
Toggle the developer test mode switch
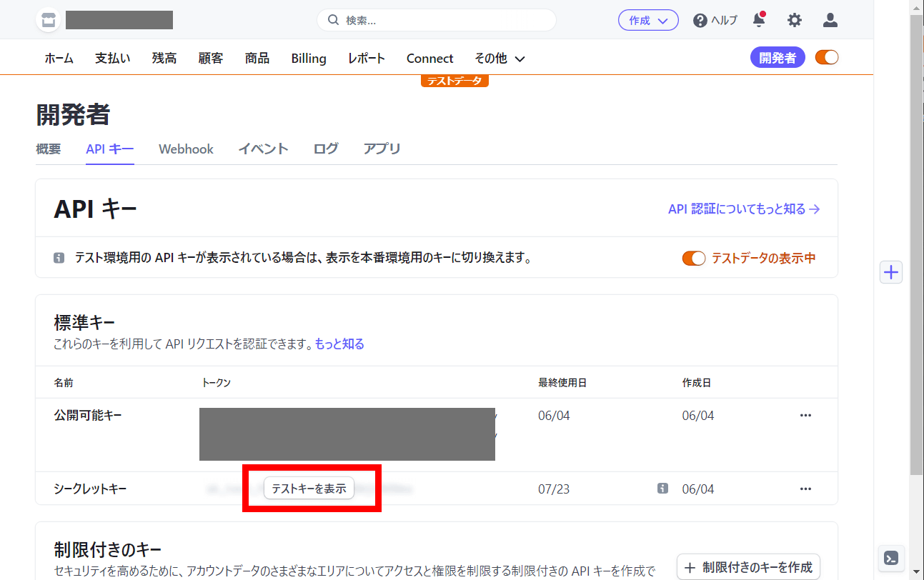click(827, 58)
